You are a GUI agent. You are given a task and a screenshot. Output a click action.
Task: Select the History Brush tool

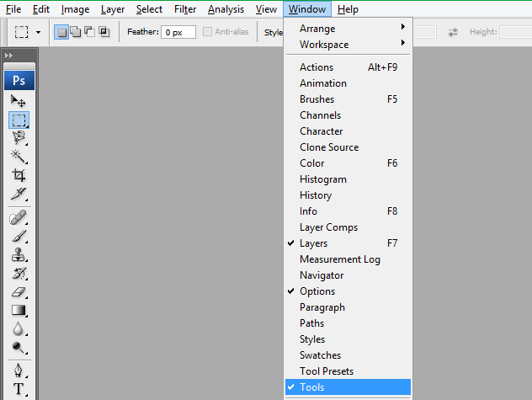coord(19,273)
